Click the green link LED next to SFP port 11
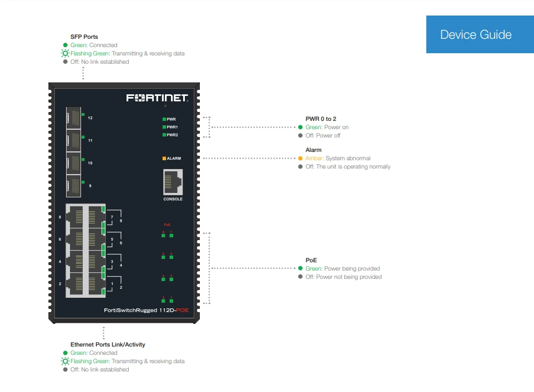The image size is (534, 392). pos(82,137)
